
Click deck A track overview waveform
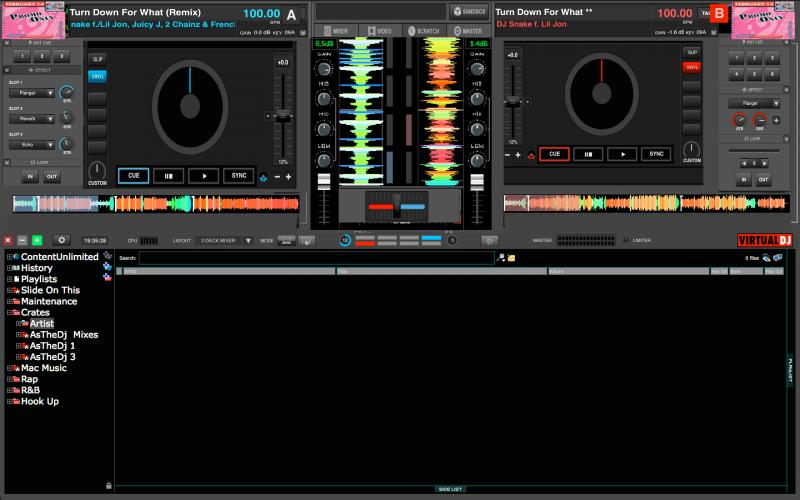click(156, 204)
